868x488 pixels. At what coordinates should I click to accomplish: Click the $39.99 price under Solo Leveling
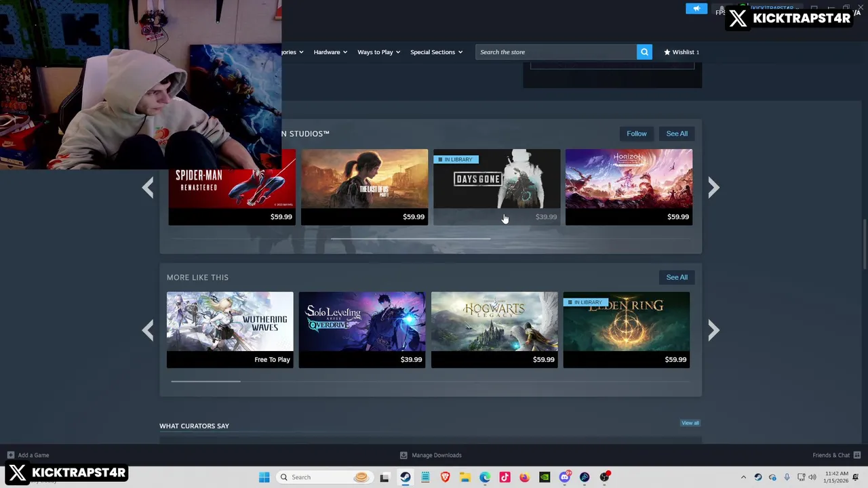[411, 360]
